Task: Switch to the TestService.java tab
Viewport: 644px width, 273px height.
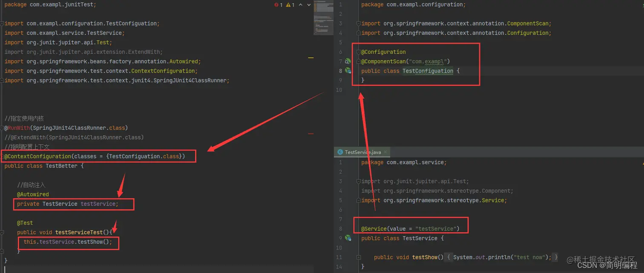Action: click(362, 152)
